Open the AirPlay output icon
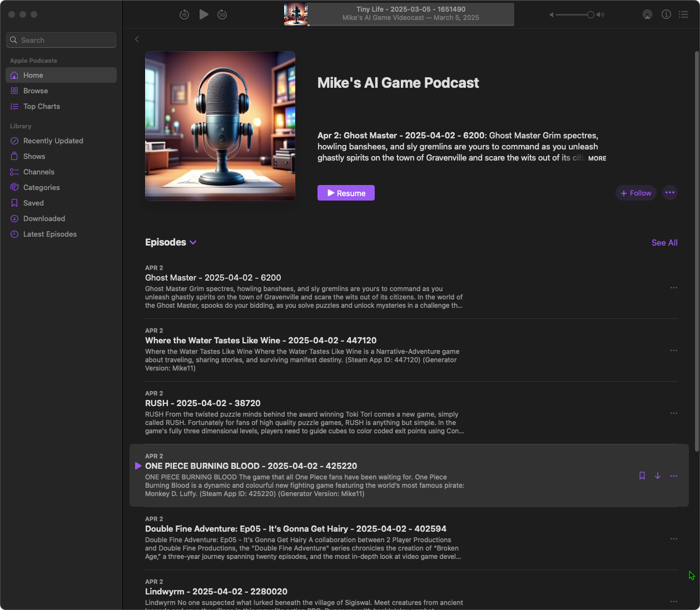This screenshot has height=610, width=700. (x=647, y=14)
